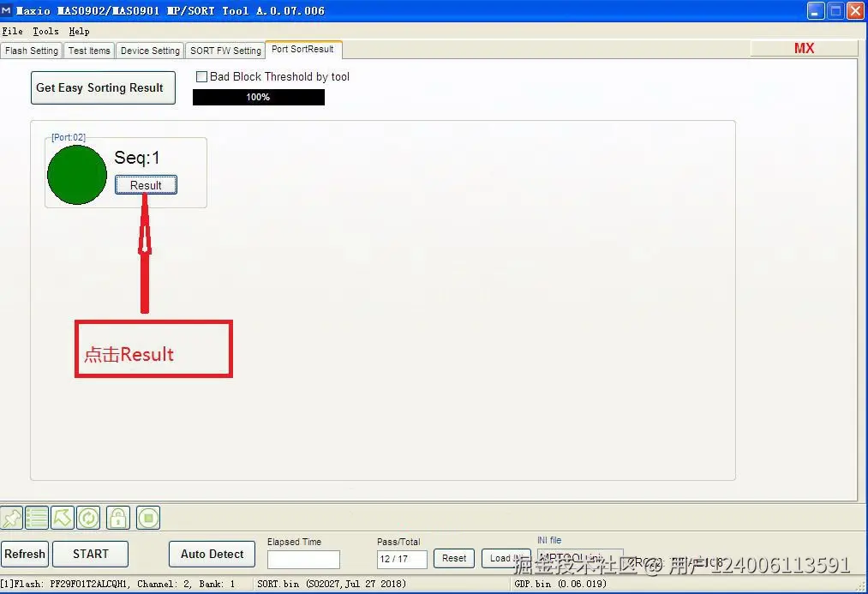
Task: Click the Seq:1 label
Action: [137, 158]
